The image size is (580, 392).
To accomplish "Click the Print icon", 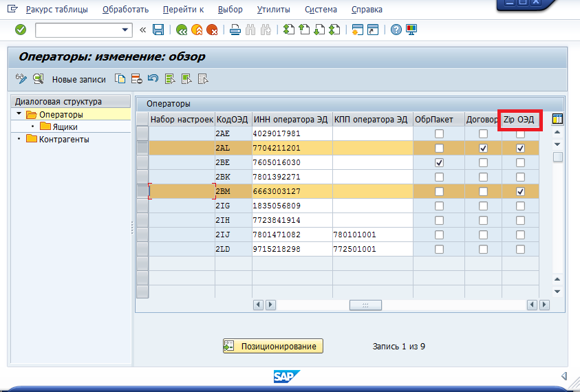I will 235,30.
